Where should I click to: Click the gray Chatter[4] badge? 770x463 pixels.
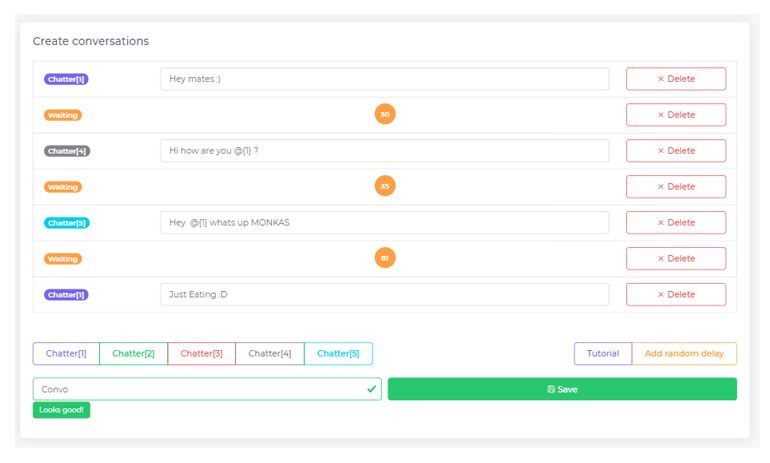tap(67, 151)
